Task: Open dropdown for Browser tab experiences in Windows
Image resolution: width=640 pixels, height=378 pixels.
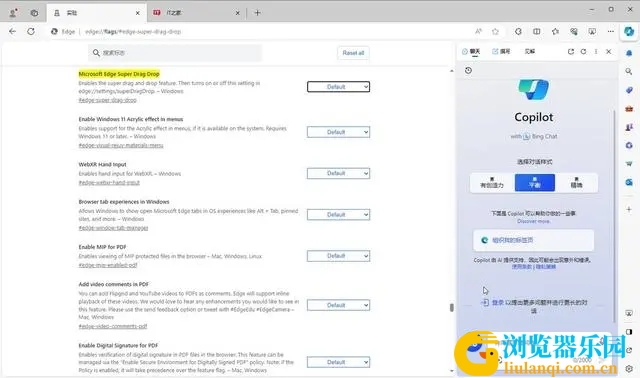Action: pyautogui.click(x=338, y=214)
